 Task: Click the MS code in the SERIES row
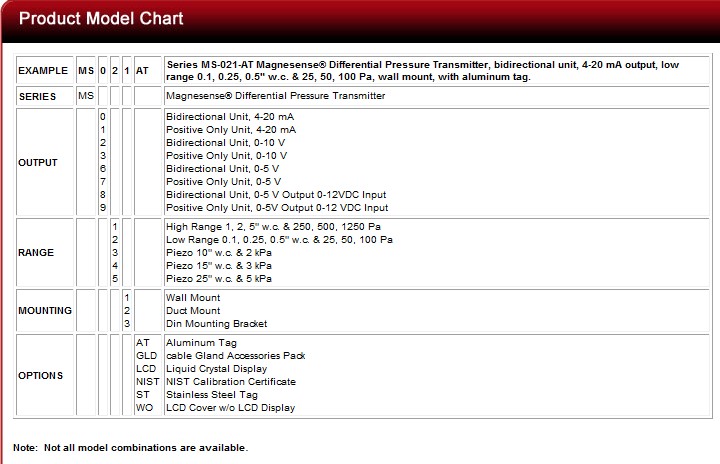coord(86,96)
